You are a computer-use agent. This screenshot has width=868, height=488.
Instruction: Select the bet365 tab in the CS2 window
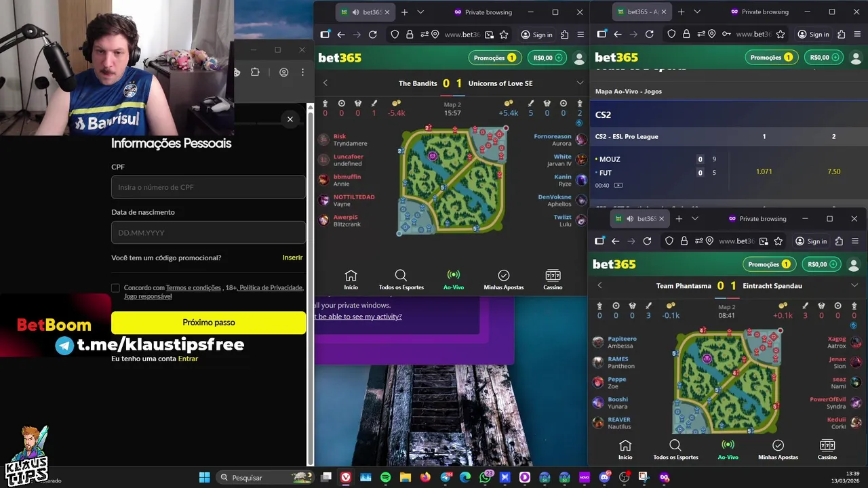point(643,12)
